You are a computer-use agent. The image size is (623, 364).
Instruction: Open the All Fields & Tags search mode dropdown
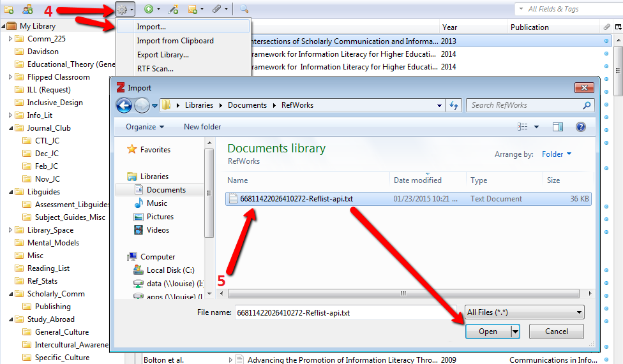(522, 9)
